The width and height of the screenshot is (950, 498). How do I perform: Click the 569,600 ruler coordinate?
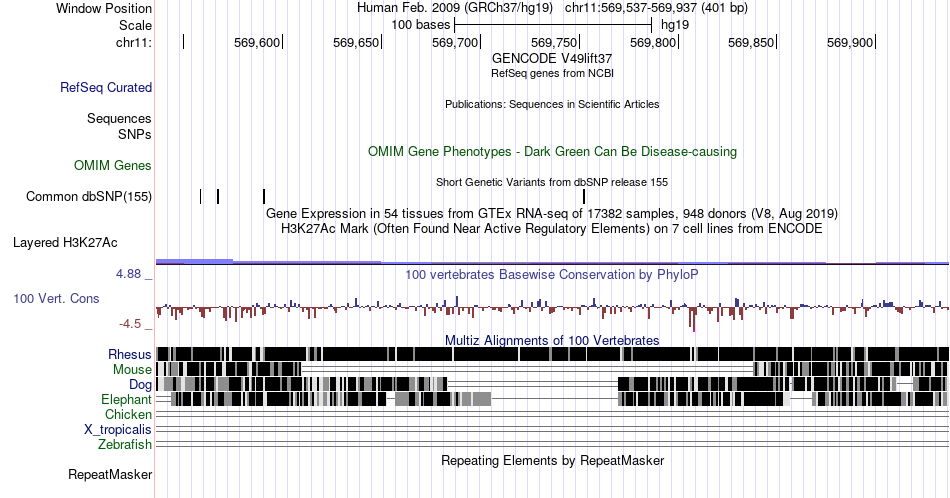[x=257, y=42]
